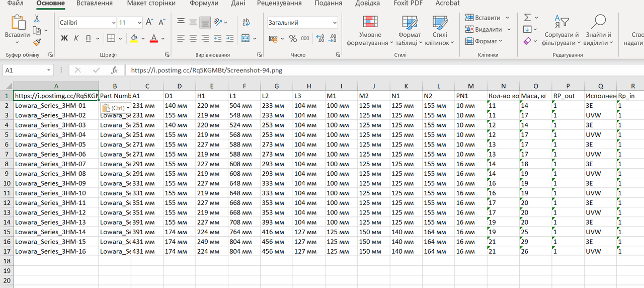The width and height of the screenshot is (644, 288).
Task: Select column header M
Action: click(x=470, y=86)
